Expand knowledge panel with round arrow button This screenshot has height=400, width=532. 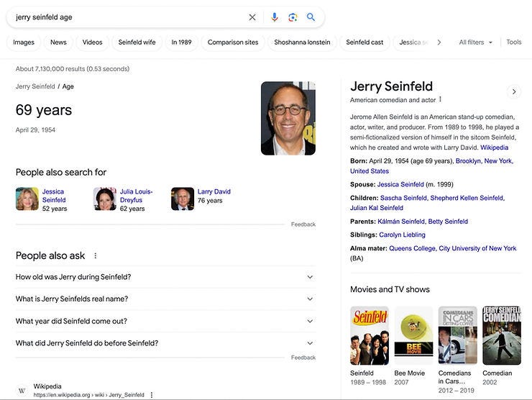click(514, 91)
